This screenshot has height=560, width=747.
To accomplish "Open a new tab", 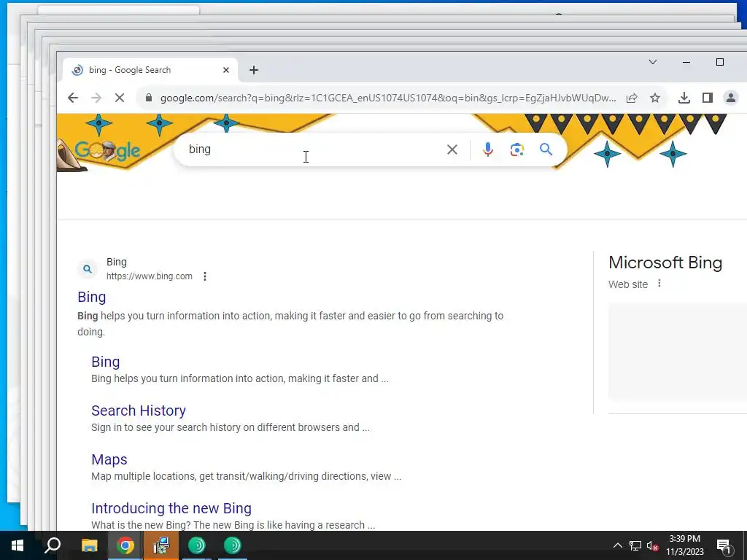I will 253,71.
